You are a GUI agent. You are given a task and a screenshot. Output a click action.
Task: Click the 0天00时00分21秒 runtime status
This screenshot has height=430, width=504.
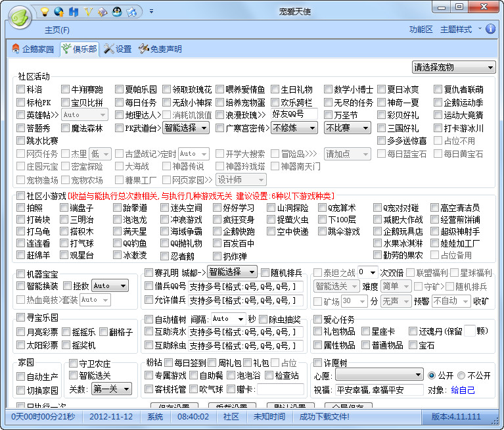click(43, 417)
